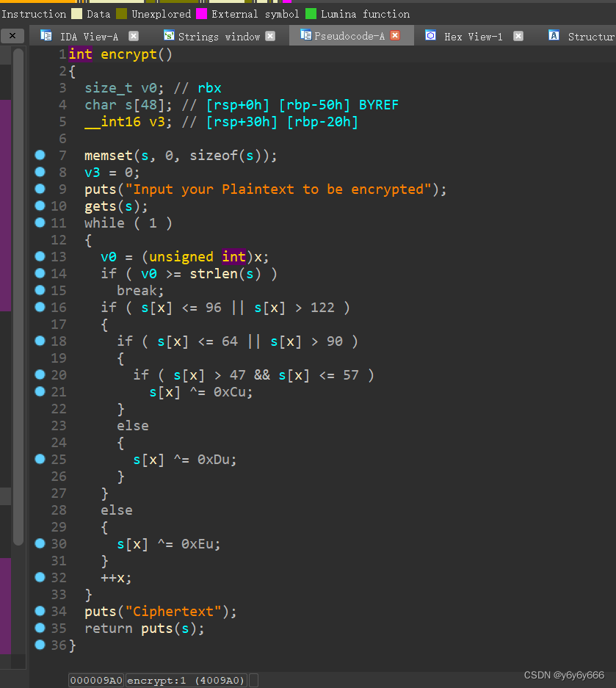Image resolution: width=616 pixels, height=688 pixels.
Task: Click the External symbol legend swatch
Action: (x=201, y=13)
